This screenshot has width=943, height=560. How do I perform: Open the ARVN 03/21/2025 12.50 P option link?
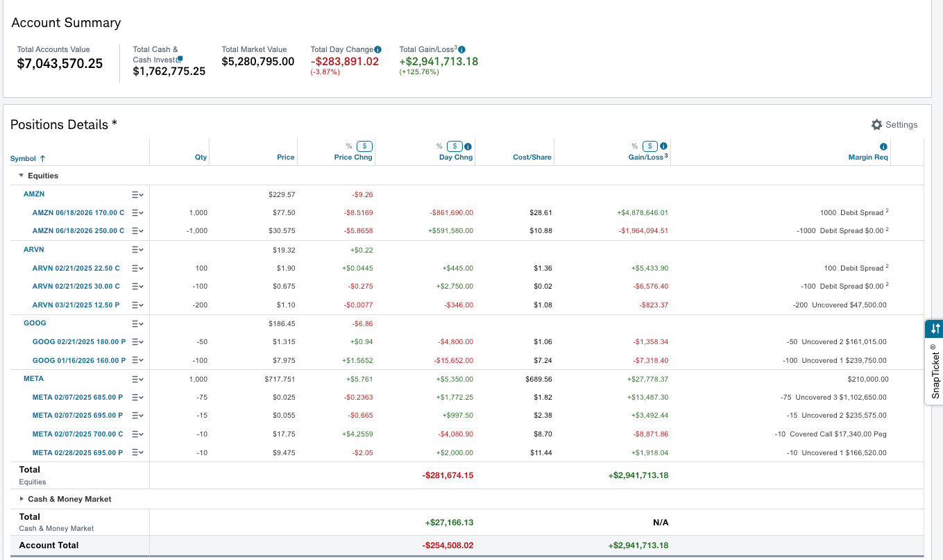coord(76,305)
